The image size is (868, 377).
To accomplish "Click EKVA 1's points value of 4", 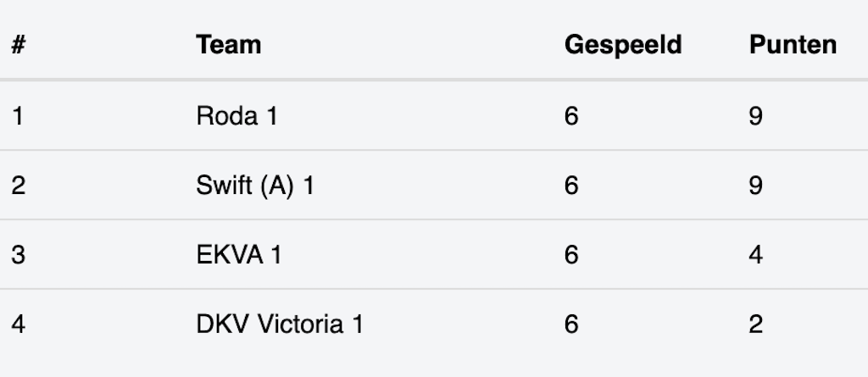I will pyautogui.click(x=756, y=255).
